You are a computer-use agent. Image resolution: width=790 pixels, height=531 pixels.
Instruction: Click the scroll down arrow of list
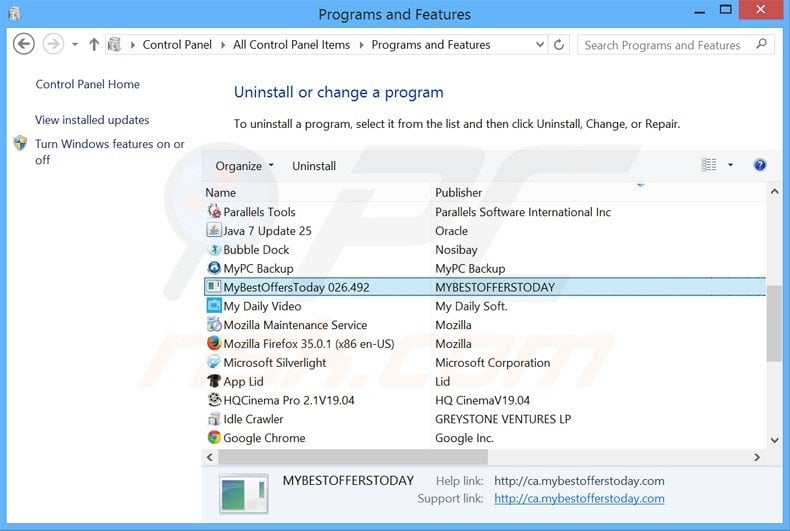pos(774,440)
